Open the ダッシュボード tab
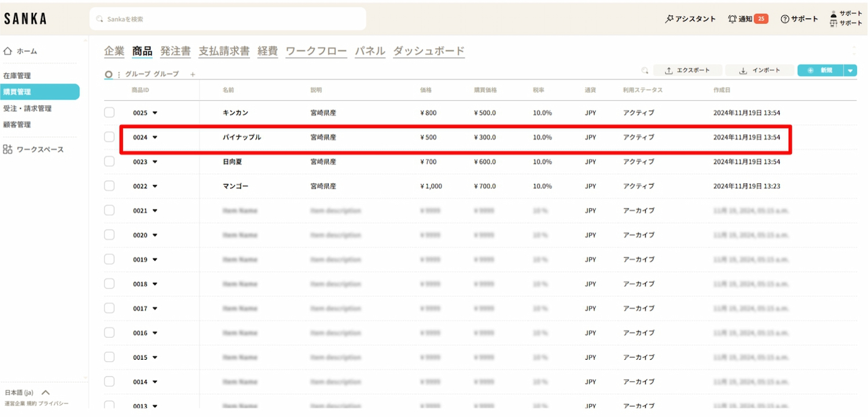The image size is (868, 417). (x=429, y=51)
